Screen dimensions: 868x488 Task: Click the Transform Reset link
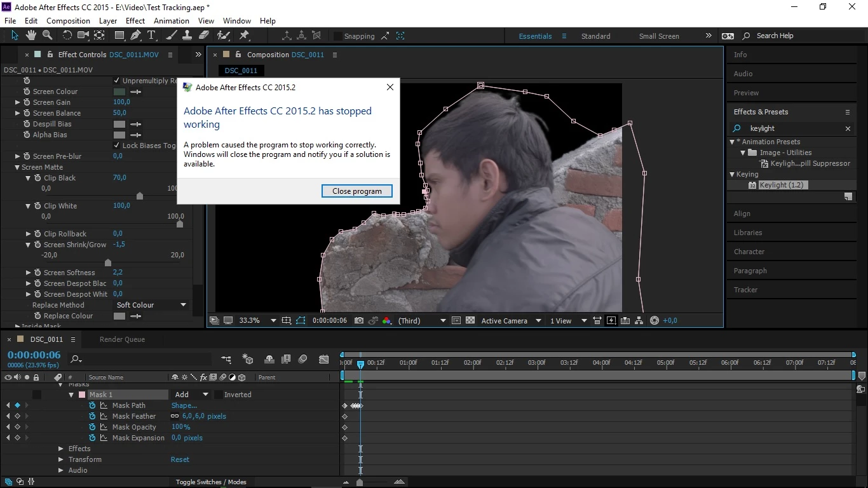[x=180, y=459]
